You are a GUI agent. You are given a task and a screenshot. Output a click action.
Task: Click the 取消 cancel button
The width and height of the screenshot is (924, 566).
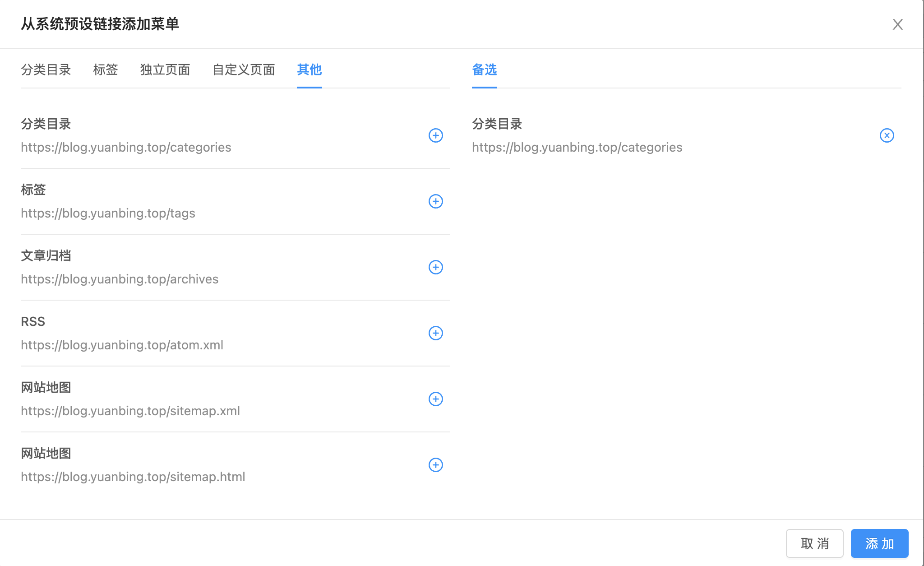pyautogui.click(x=815, y=543)
